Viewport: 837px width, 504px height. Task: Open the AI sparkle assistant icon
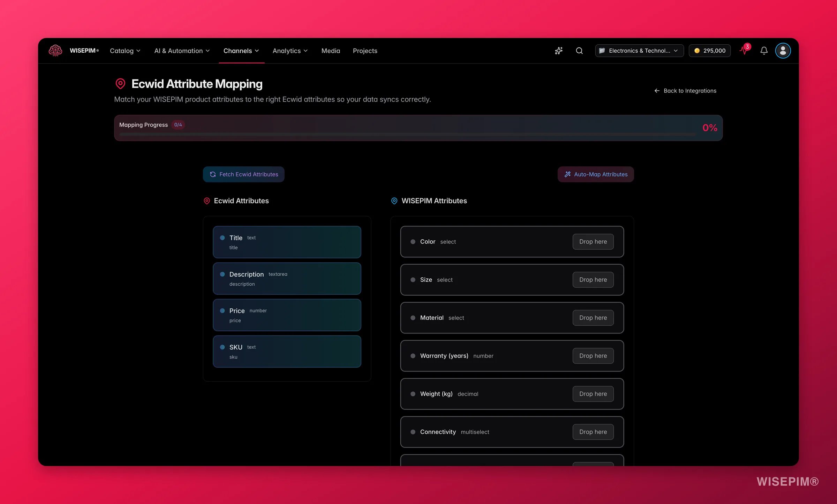[x=559, y=51]
